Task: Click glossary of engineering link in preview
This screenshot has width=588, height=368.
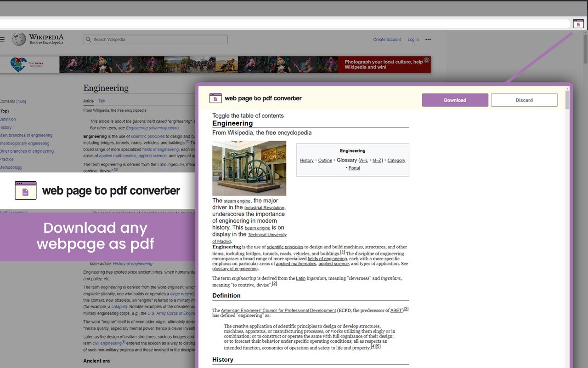Action: point(235,269)
